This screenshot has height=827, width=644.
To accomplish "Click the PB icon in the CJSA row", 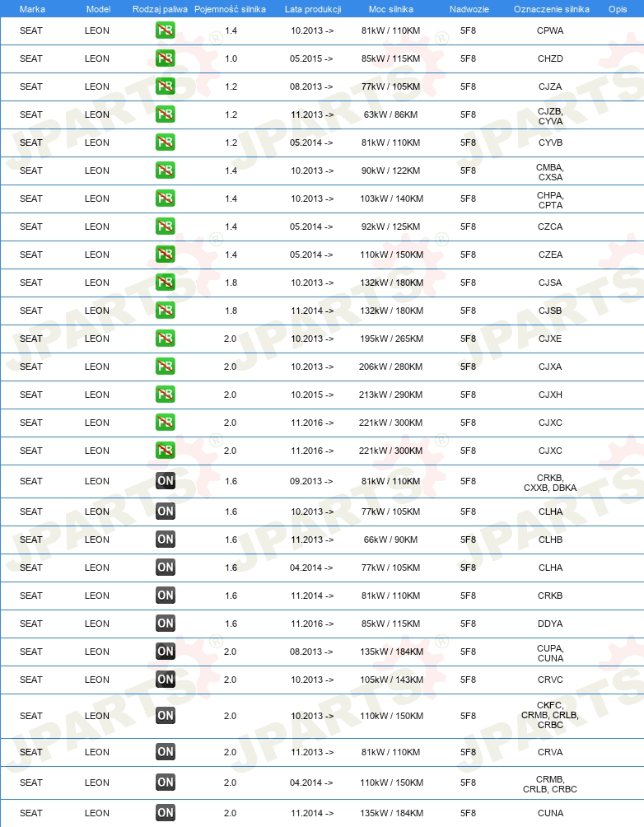I will click(x=165, y=283).
